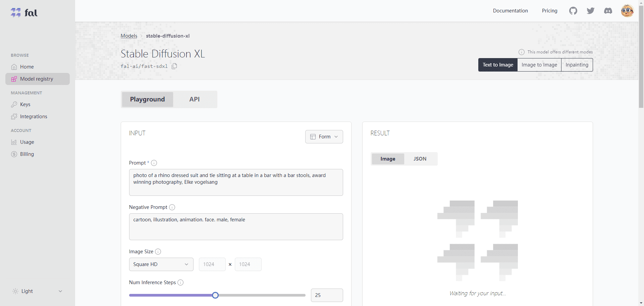Open Model registry sidebar item
This screenshot has width=644, height=306.
coord(38,79)
